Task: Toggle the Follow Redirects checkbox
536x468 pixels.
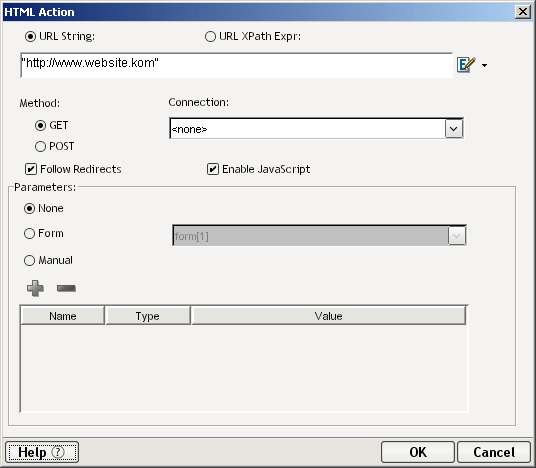Action: 31,169
